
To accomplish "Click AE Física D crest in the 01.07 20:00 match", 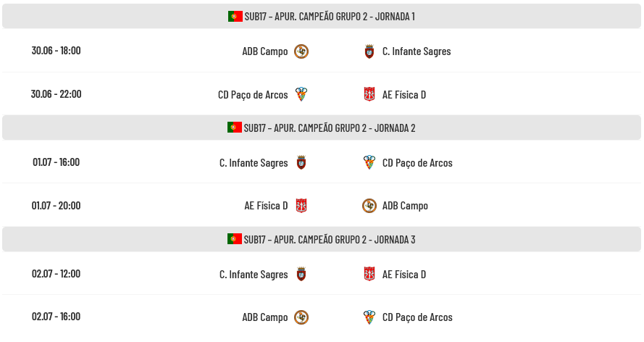I will pyautogui.click(x=301, y=206).
